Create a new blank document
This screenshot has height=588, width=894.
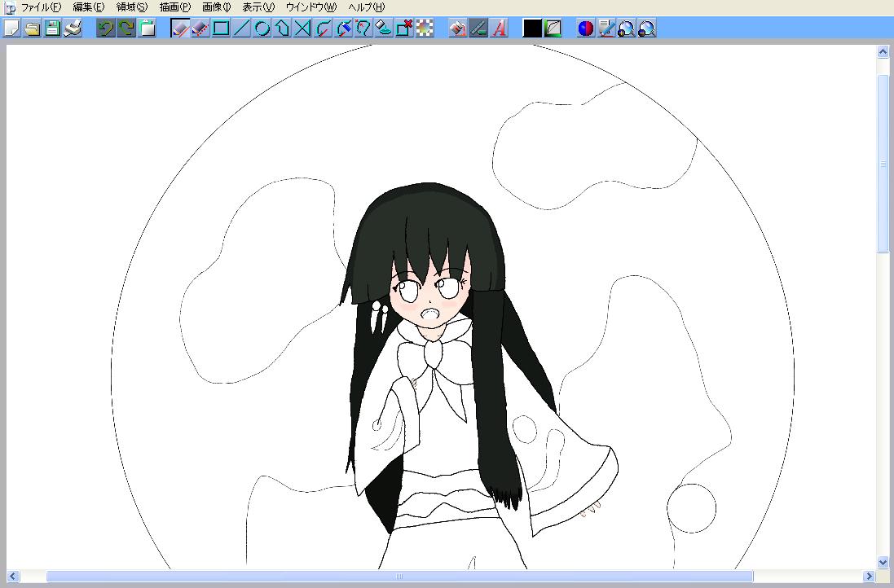(12, 28)
